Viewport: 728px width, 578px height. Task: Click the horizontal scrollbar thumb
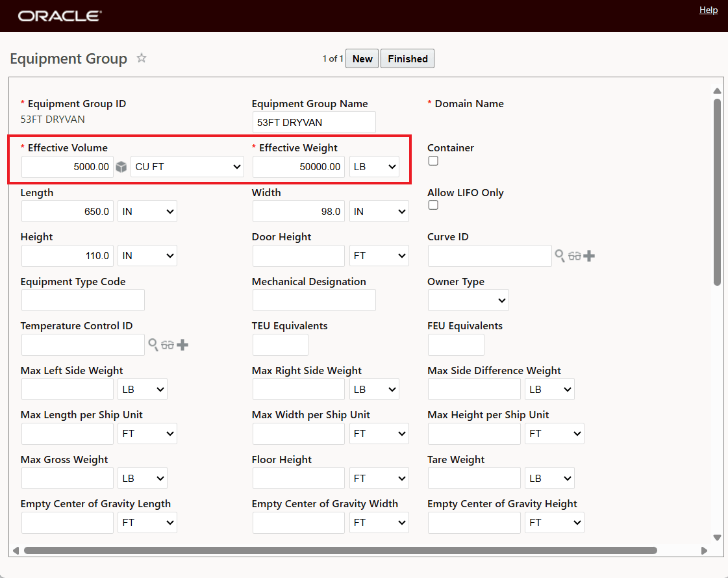point(340,551)
